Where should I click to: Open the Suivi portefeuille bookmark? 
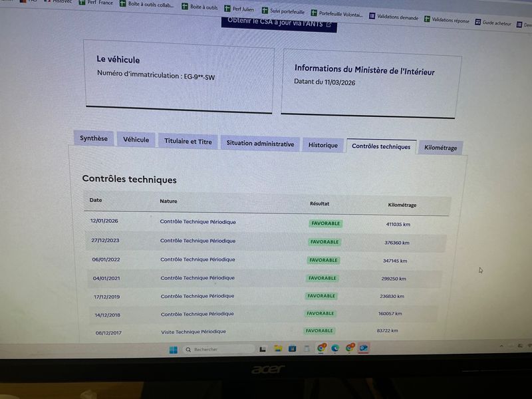coord(283,11)
